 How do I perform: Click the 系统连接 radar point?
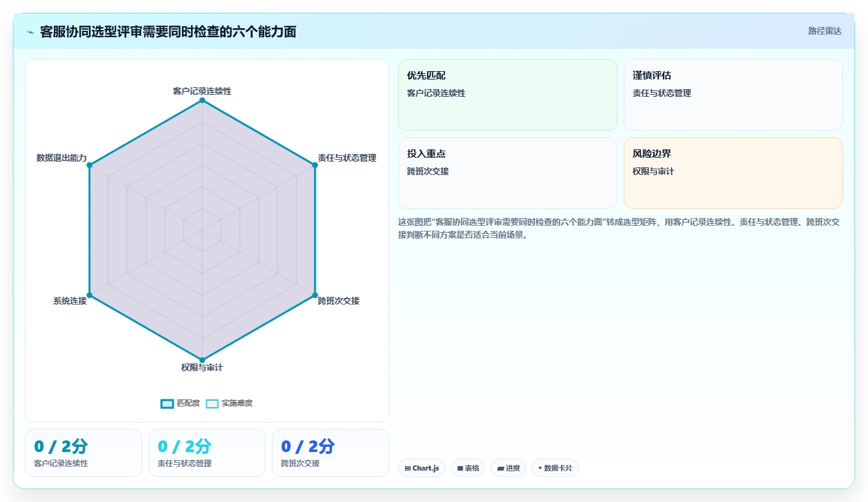click(x=89, y=295)
